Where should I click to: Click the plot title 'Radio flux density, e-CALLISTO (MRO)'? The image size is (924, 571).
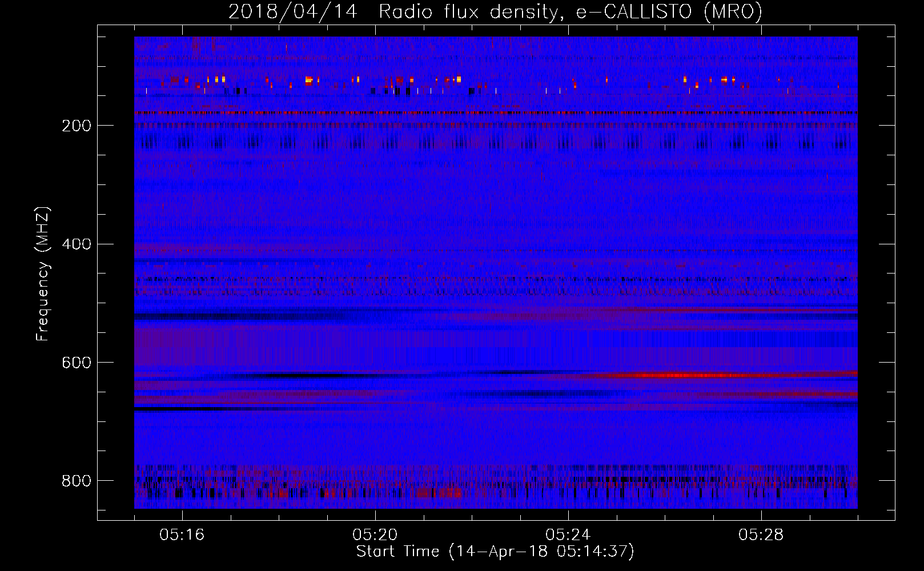(x=570, y=11)
